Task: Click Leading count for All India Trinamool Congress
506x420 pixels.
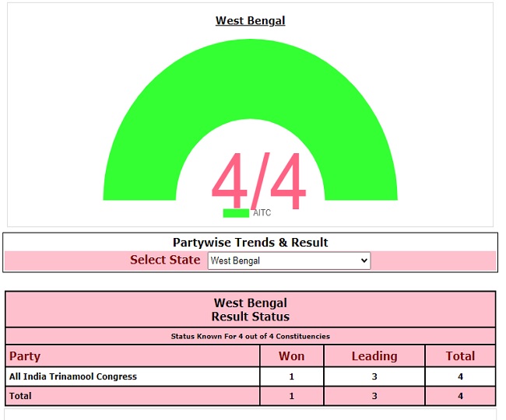Action: coord(374,376)
